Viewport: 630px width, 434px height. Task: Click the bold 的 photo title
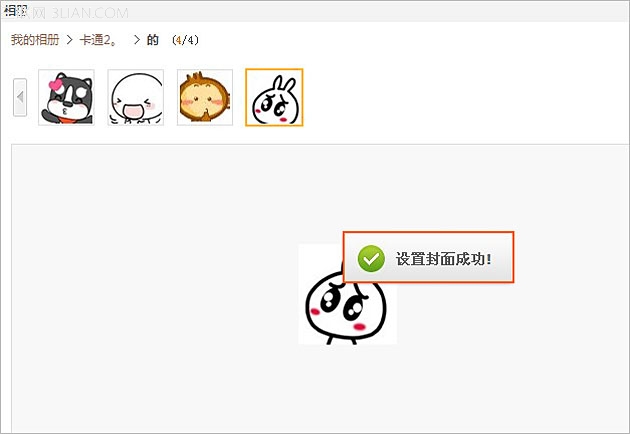coord(153,40)
